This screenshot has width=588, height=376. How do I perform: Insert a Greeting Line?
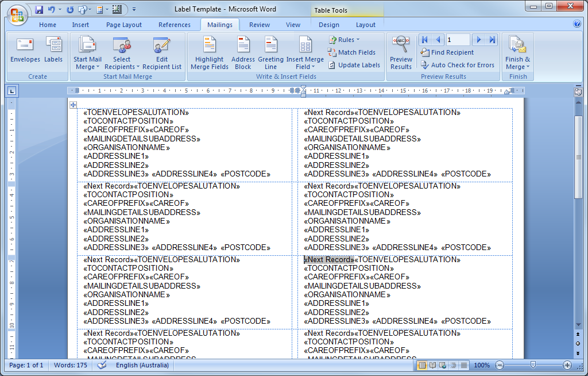click(x=271, y=53)
